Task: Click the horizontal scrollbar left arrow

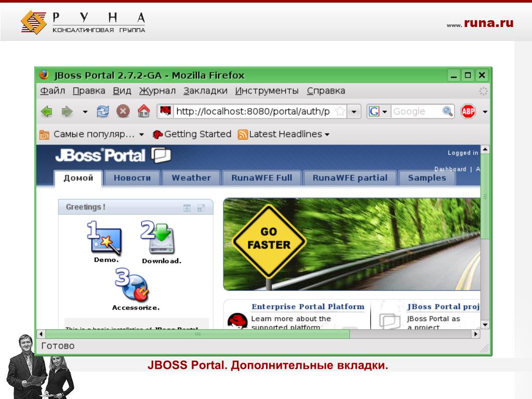Action: pos(41,334)
